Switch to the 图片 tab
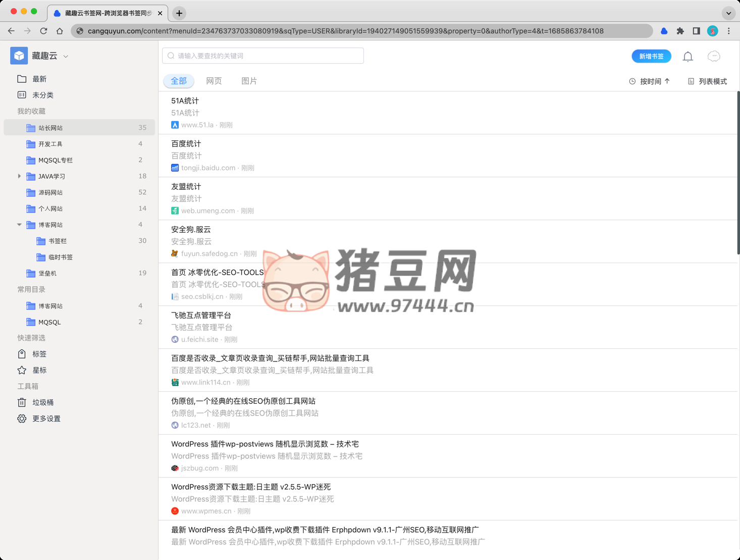 click(249, 81)
